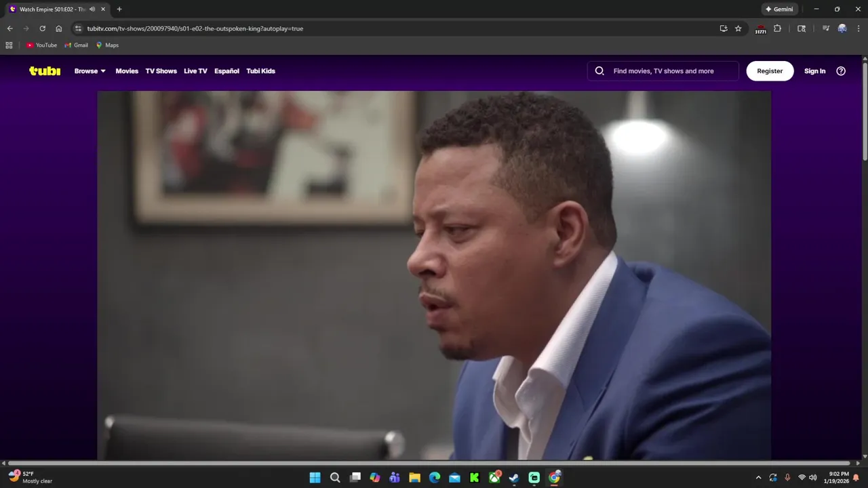Open the browser Home page
868x488 pixels.
(59, 28)
